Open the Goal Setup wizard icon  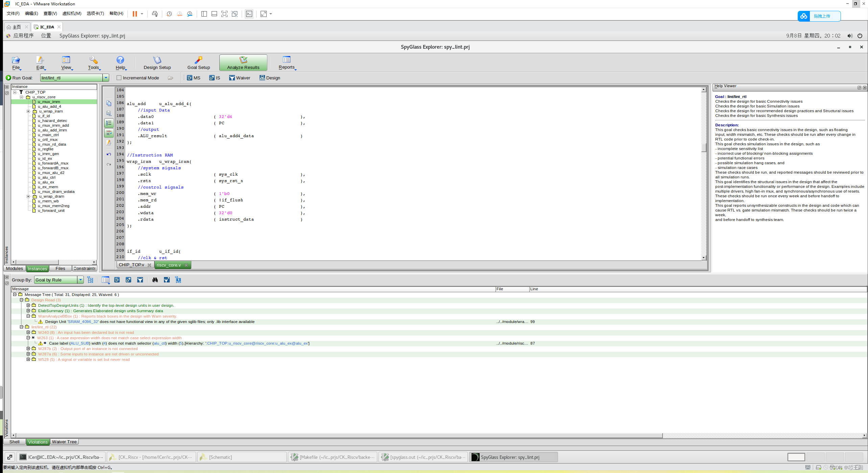point(198,60)
